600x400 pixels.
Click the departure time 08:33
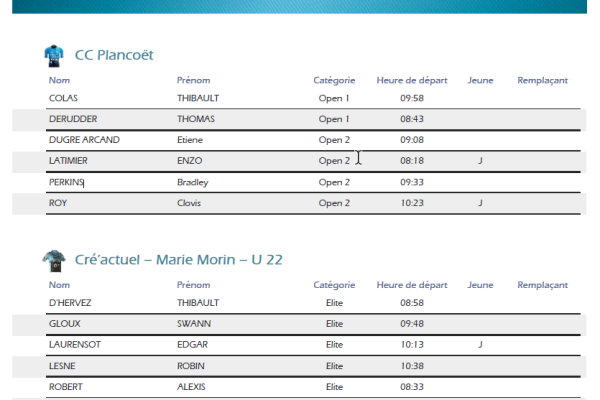pyautogui.click(x=412, y=387)
